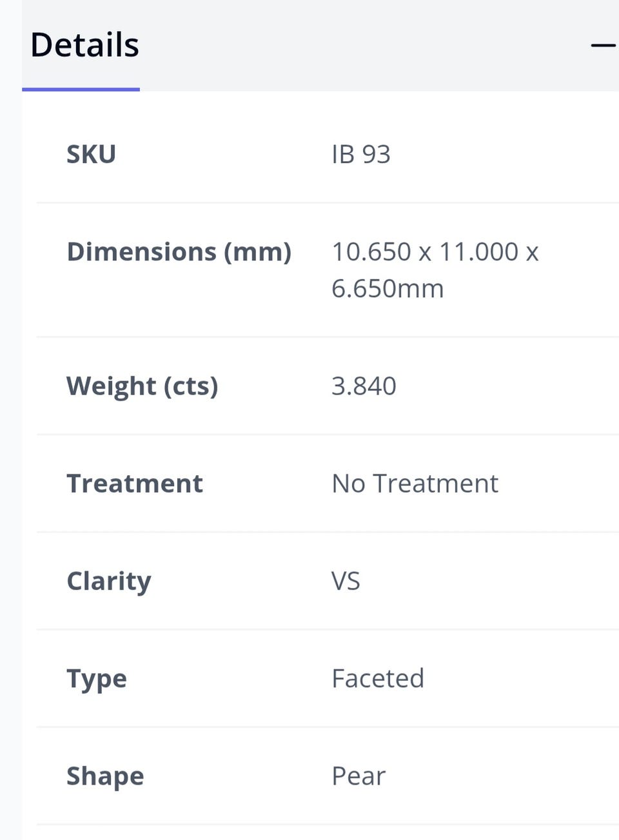
Task: Select the Pear shape value
Action: point(359,776)
